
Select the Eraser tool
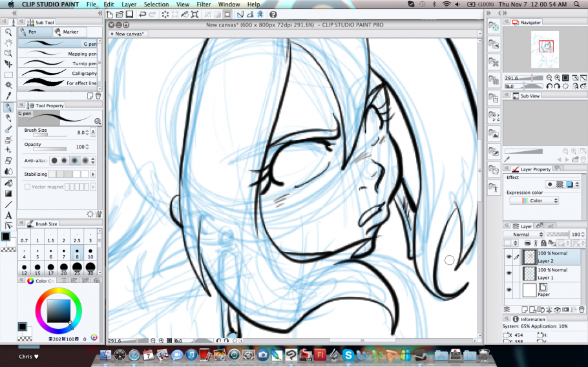[x=8, y=161]
